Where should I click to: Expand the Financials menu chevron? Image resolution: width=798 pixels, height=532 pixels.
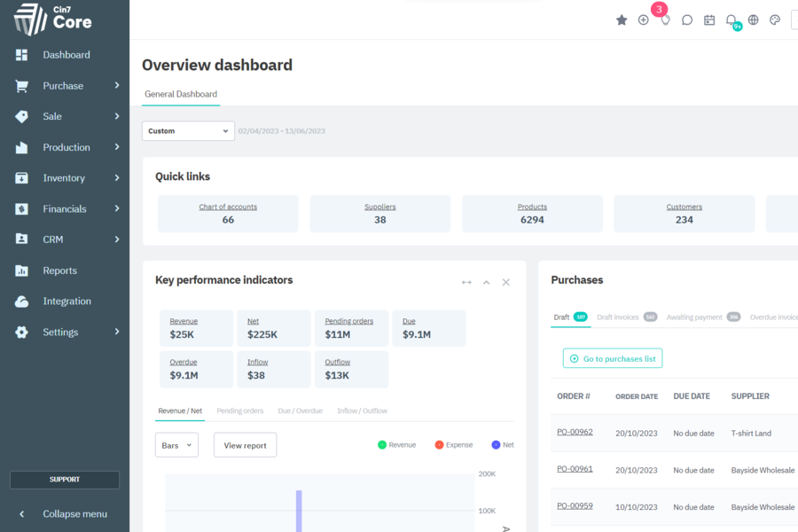pyautogui.click(x=117, y=208)
